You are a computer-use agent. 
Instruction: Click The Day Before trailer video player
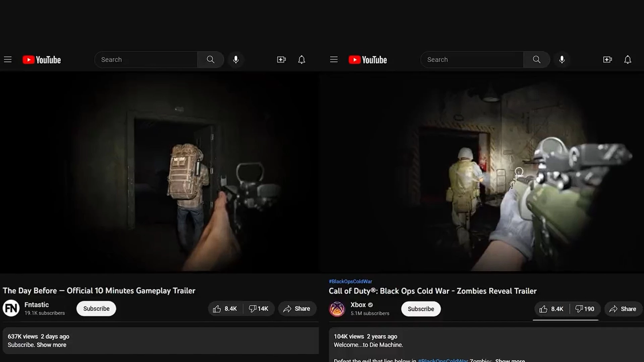point(159,172)
